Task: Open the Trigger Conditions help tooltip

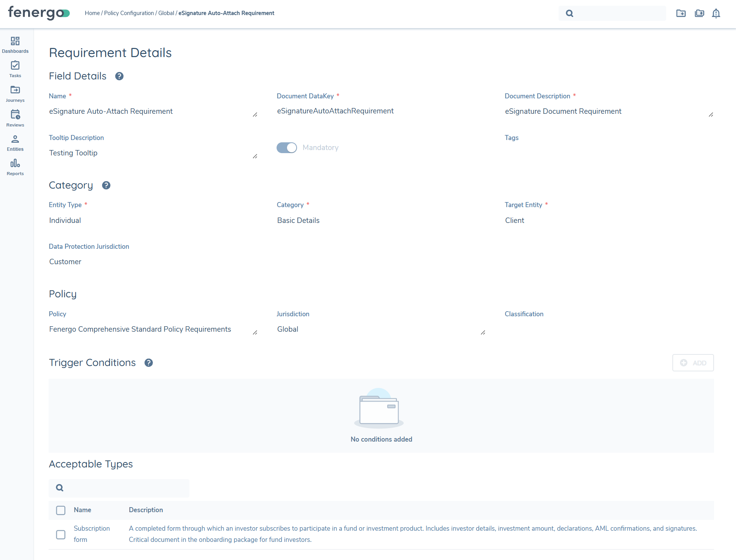Action: point(148,363)
